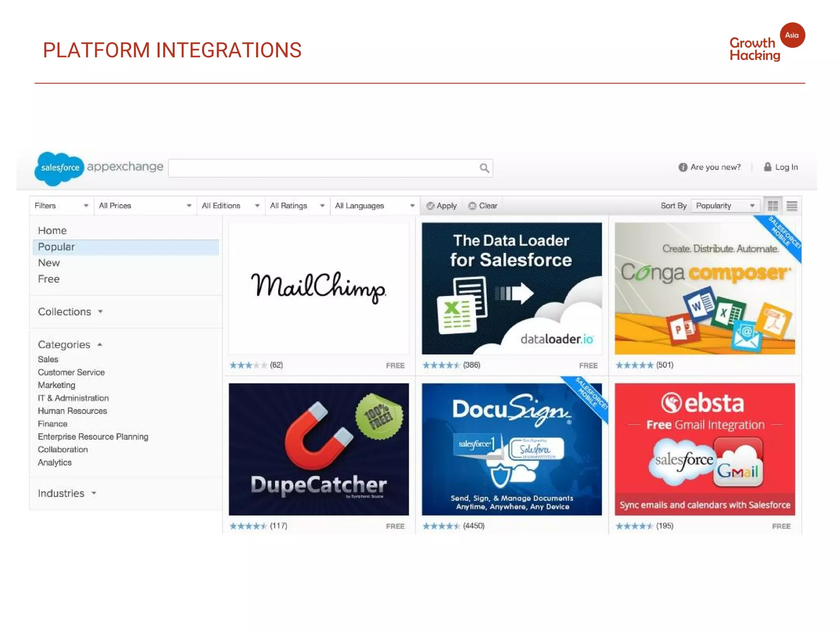Go to Home in the sidebar
Screen dimensions: 840x630
coord(52,231)
